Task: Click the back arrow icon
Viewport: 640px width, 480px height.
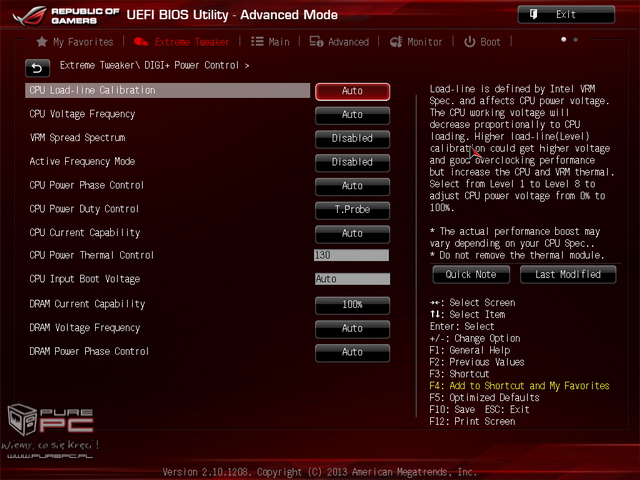Action: pos(37,68)
